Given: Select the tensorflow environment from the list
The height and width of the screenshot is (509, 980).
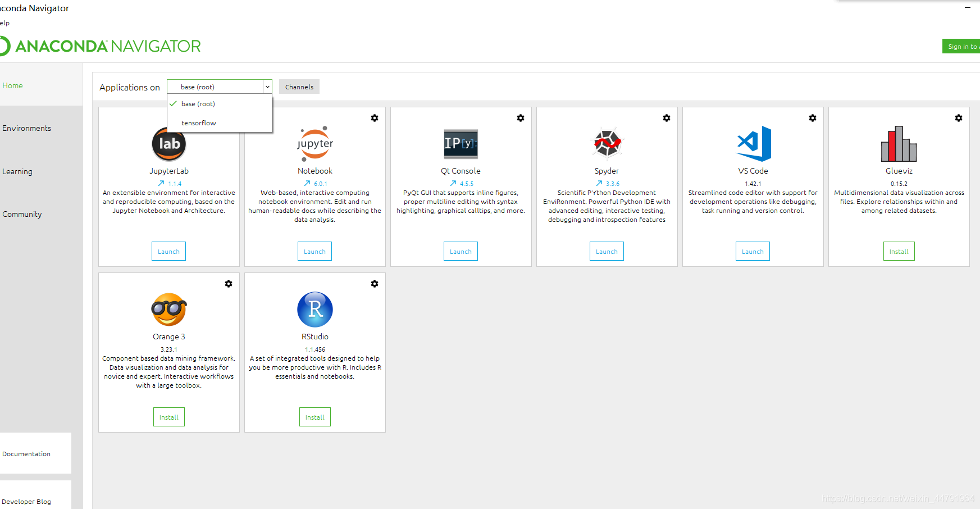Looking at the screenshot, I should tap(220, 123).
